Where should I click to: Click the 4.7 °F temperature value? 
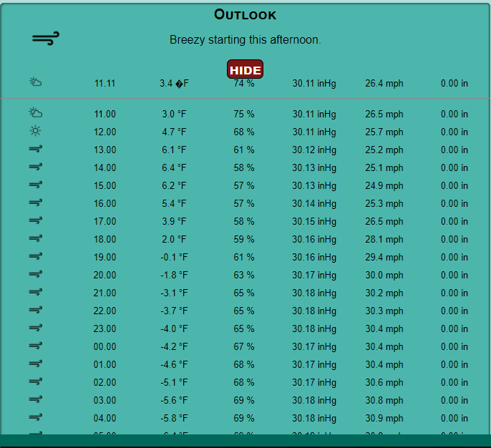(x=174, y=132)
